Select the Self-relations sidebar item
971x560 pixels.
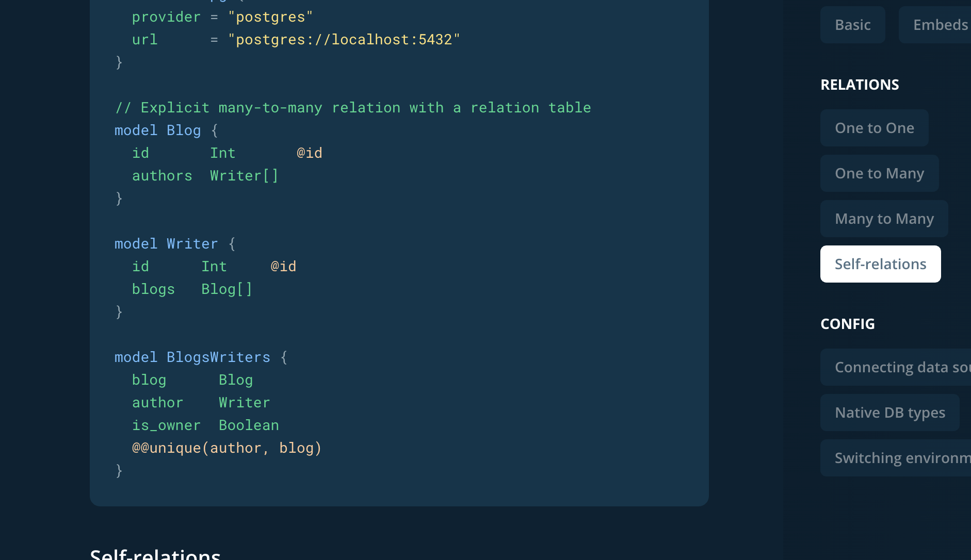tap(880, 263)
